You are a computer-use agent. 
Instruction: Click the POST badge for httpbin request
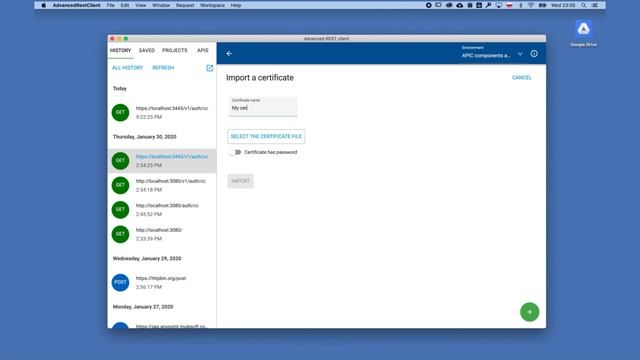[120, 282]
